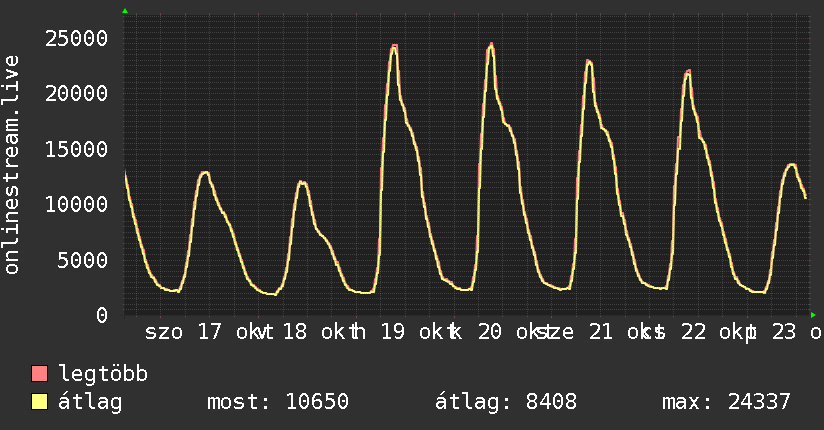Click the '23' x-axis date label
This screenshot has width=824, height=430.
[785, 332]
